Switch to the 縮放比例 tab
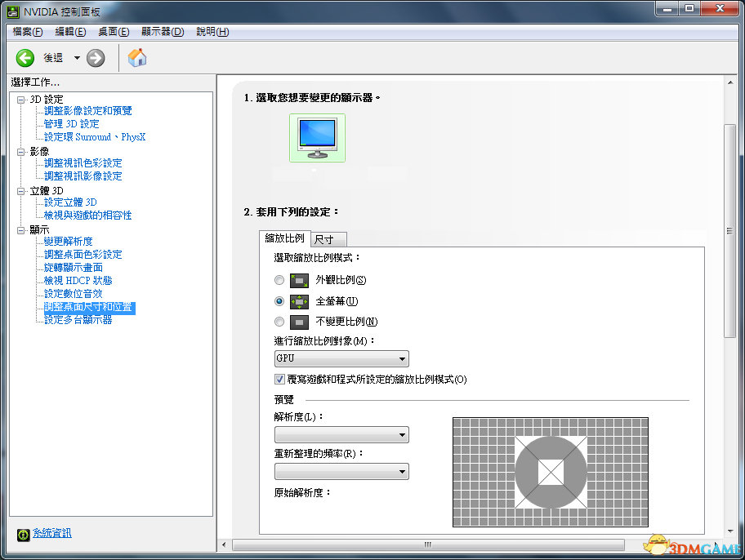This screenshot has width=745, height=560. (x=284, y=238)
